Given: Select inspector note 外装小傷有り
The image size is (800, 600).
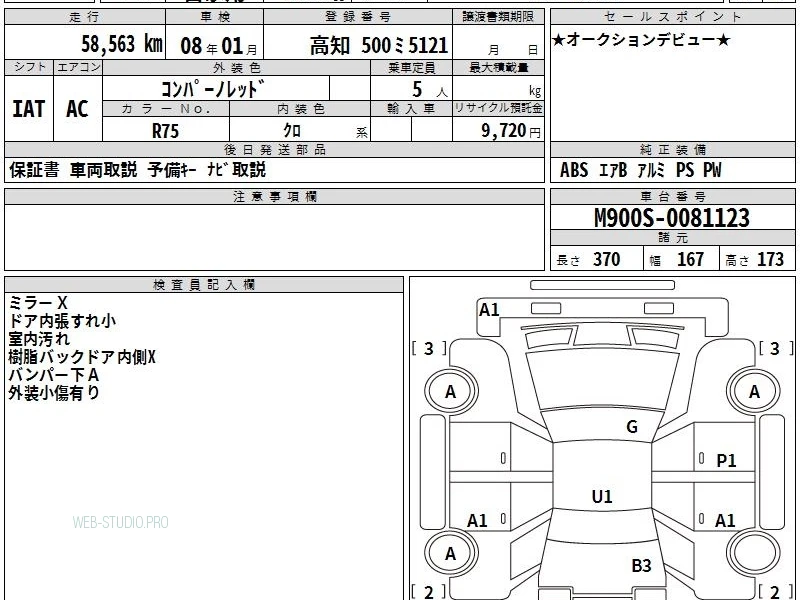Looking at the screenshot, I should [54, 393].
